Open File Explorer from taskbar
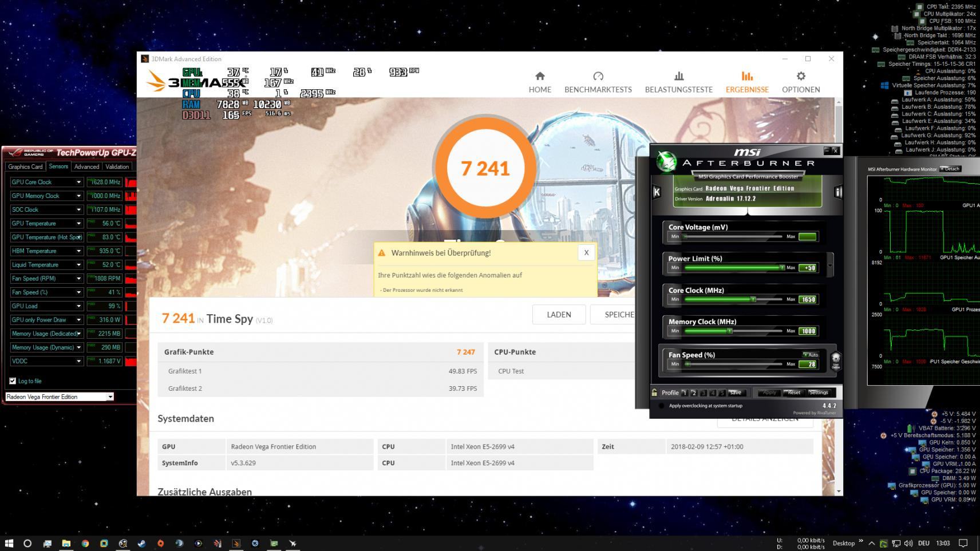This screenshot has height=551, width=980. [x=66, y=543]
